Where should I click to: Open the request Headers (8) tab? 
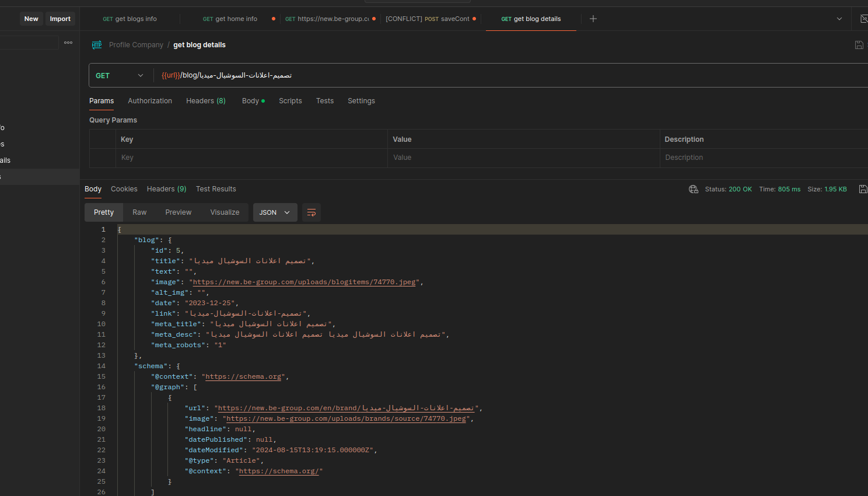coord(205,101)
